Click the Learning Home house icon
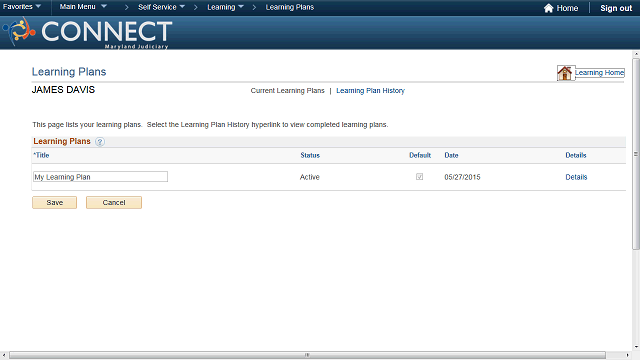Image resolution: width=640 pixels, height=360 pixels. 566,73
